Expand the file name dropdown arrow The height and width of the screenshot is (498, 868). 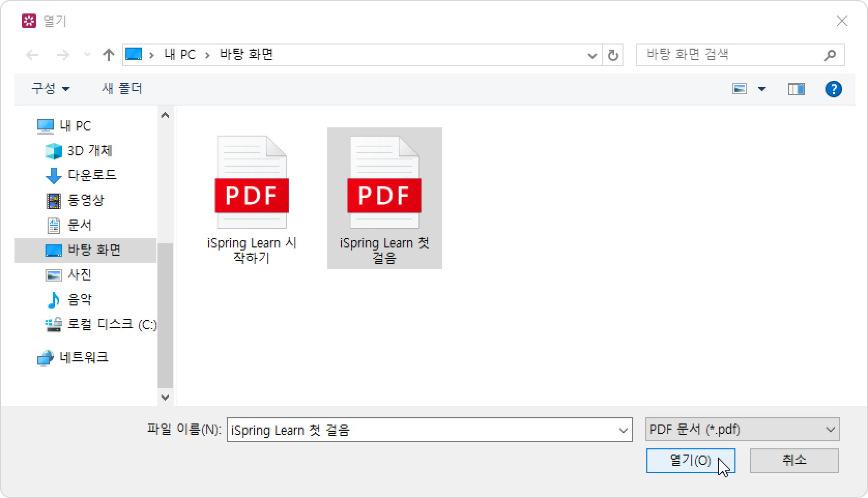point(624,430)
